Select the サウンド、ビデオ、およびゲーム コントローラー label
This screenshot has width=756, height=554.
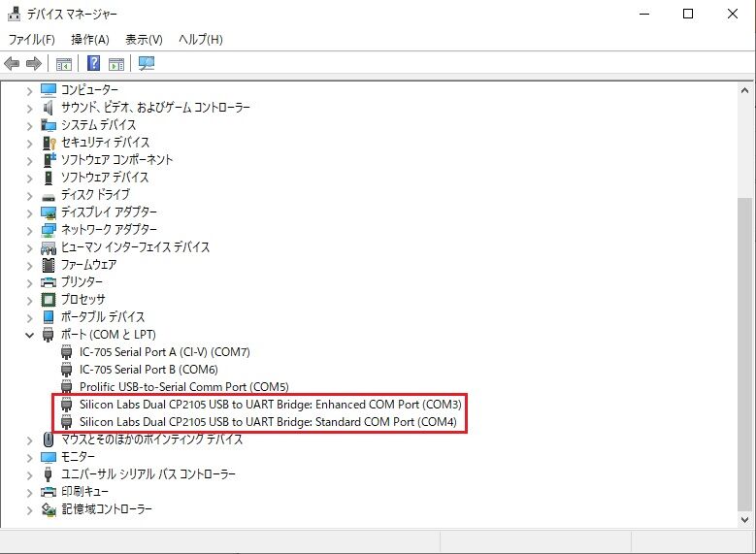pos(155,107)
